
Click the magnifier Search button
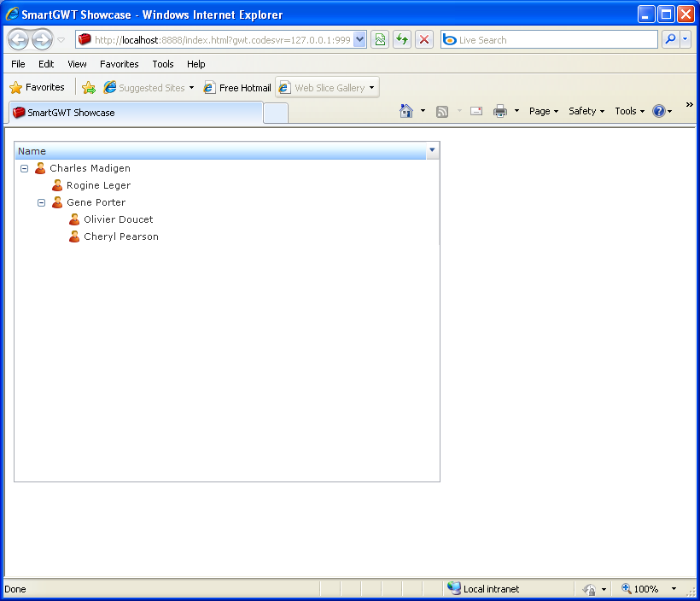point(670,40)
